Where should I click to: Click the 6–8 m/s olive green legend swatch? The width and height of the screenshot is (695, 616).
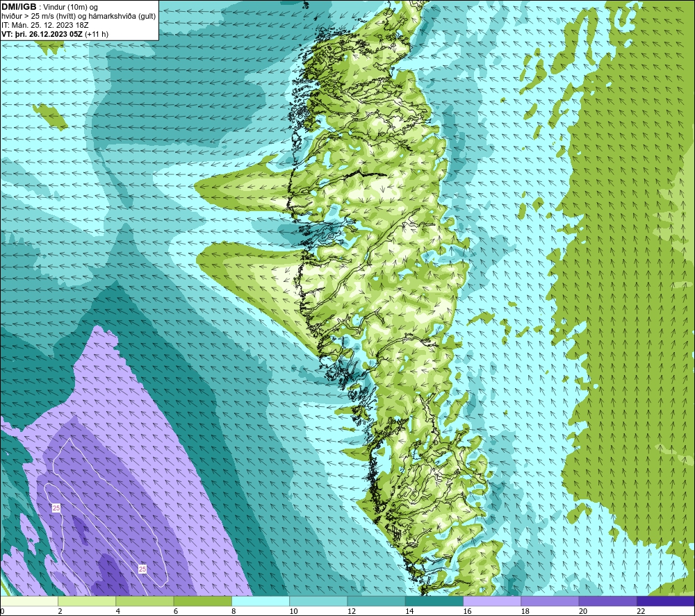tap(202, 601)
